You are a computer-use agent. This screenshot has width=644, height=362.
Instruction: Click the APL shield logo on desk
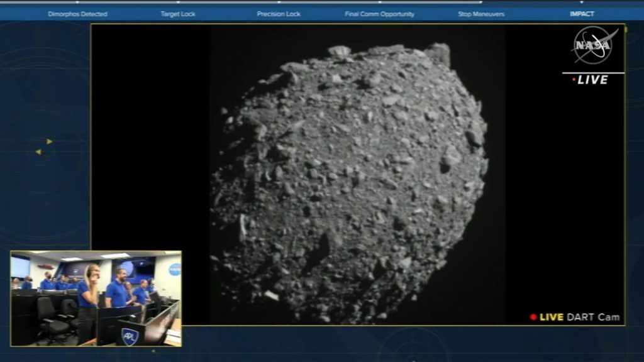click(130, 336)
